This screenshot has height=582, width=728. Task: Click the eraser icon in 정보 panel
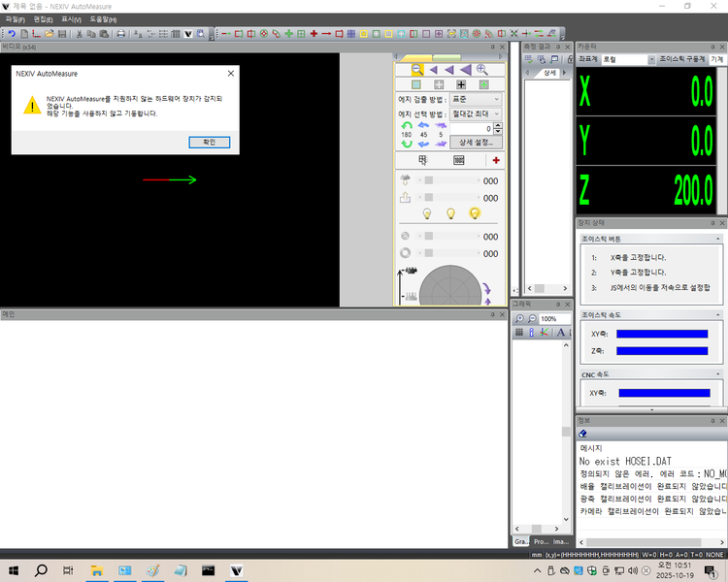[x=583, y=433]
